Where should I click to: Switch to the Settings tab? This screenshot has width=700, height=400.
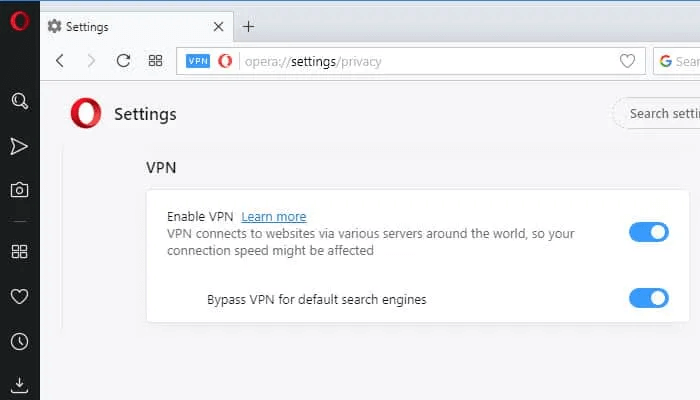point(130,27)
